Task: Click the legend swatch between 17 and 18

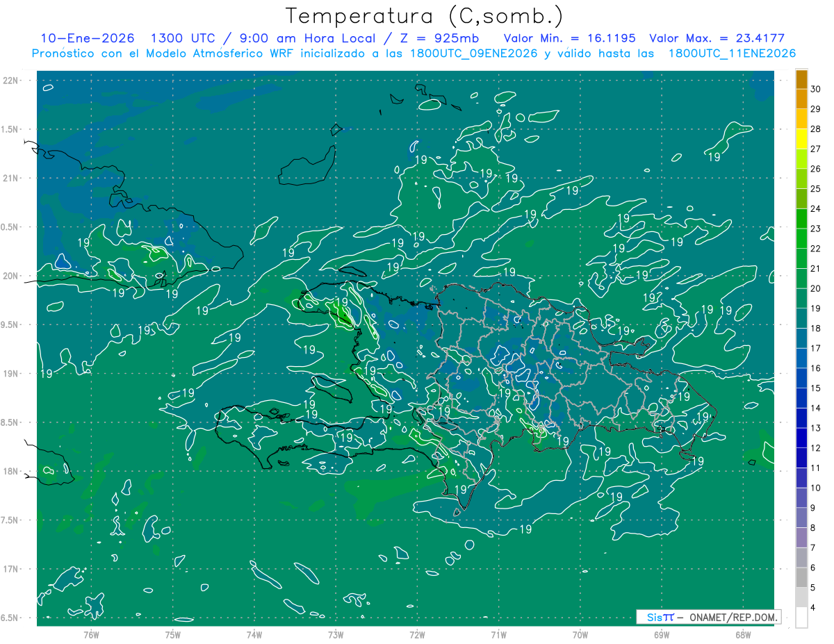Action: pos(801,338)
